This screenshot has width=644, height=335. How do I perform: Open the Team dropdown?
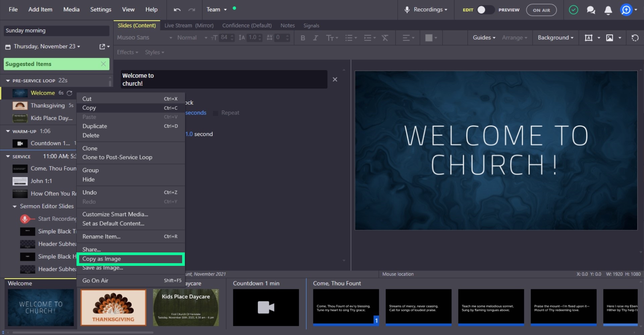217,10
